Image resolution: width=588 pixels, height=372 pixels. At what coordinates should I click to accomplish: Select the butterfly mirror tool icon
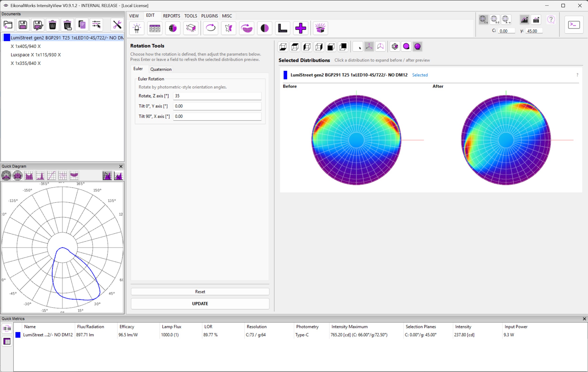(x=229, y=28)
